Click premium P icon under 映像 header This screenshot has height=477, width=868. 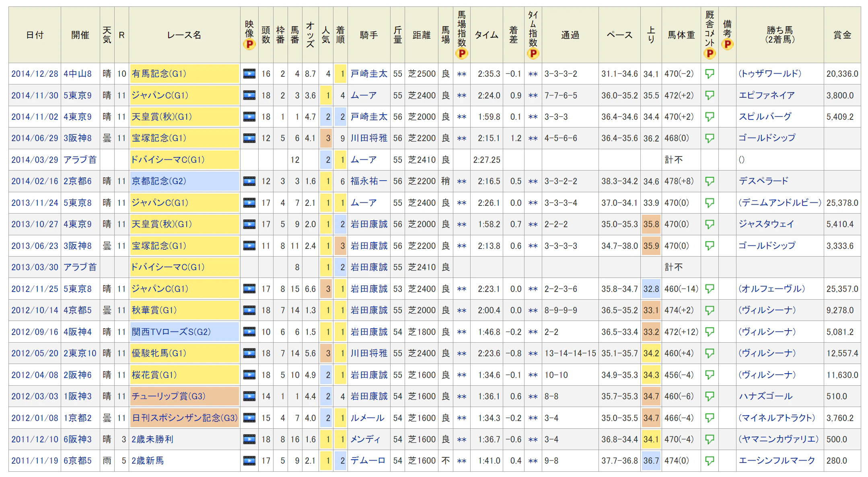tap(249, 44)
